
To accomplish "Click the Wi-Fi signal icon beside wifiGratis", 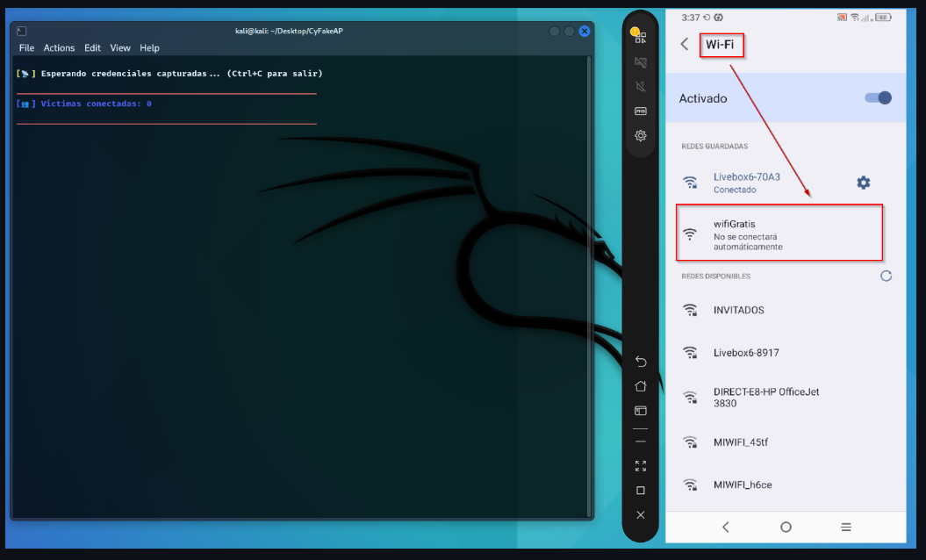I will click(690, 234).
